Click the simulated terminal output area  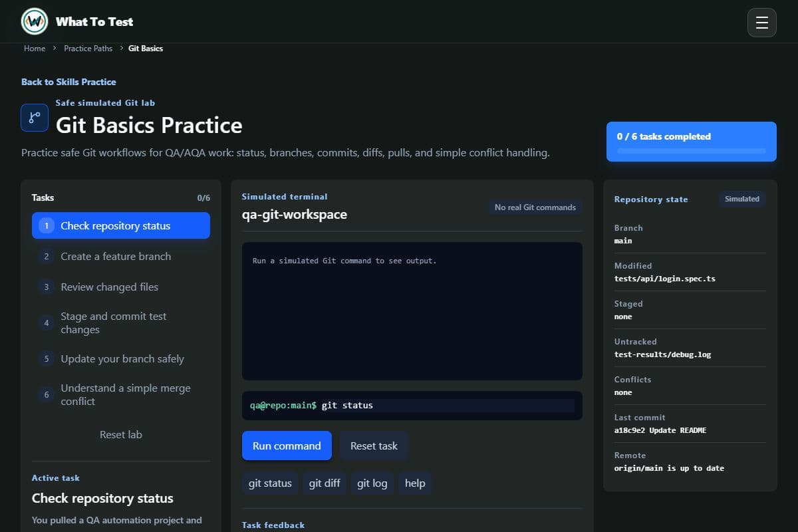coord(412,311)
